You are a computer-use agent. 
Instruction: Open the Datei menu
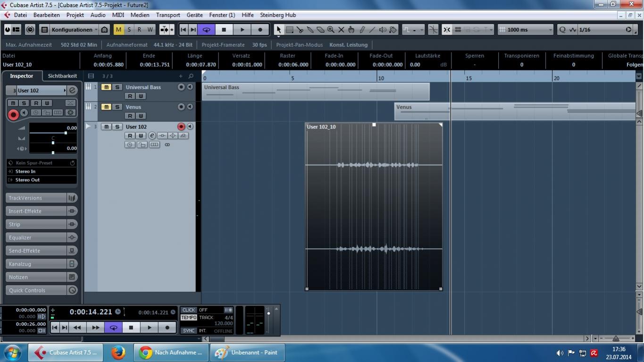(20, 15)
